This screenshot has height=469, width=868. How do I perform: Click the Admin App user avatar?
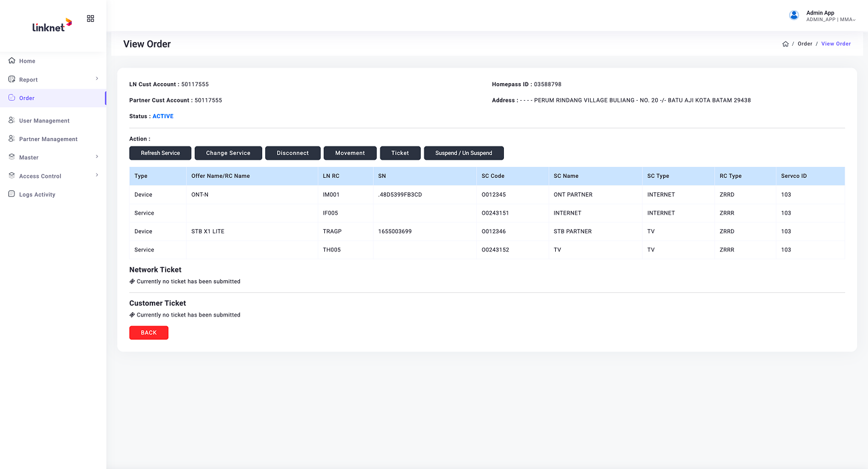794,16
